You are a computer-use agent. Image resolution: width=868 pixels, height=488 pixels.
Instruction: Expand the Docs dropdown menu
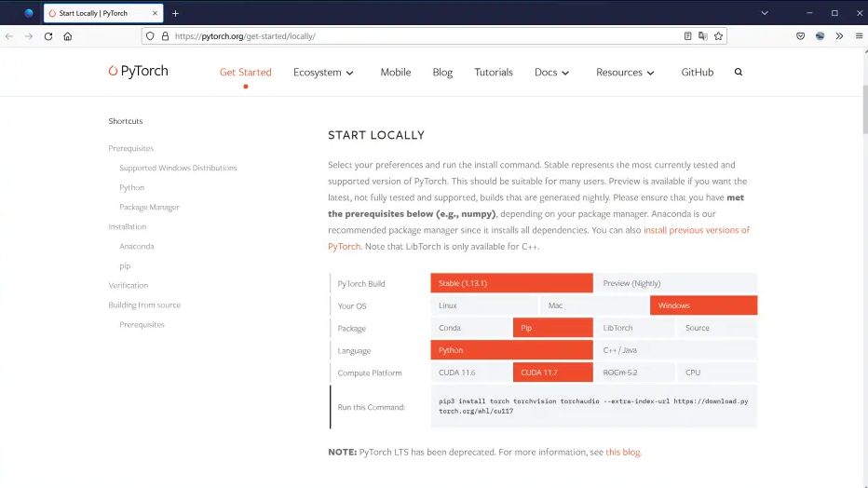pyautogui.click(x=551, y=73)
